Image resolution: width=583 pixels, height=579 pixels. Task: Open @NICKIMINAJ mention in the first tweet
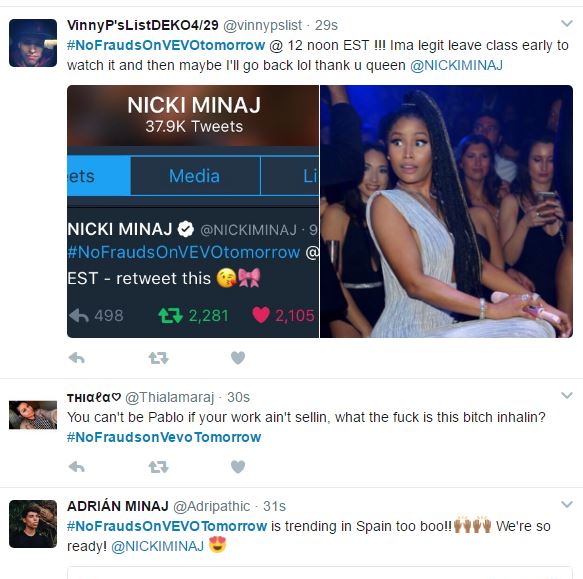(x=456, y=65)
